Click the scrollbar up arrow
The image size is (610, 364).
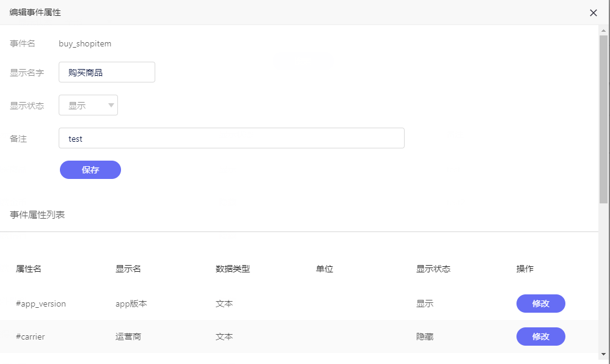pyautogui.click(x=604, y=31)
